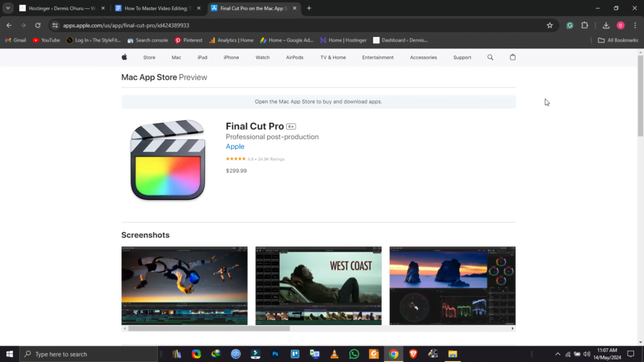Open the shopping bag icon
Screen dimensions: 644x362
513,57
